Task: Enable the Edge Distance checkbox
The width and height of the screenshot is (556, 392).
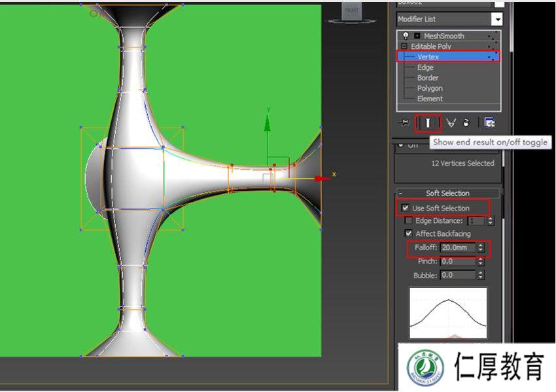Action: [x=408, y=220]
